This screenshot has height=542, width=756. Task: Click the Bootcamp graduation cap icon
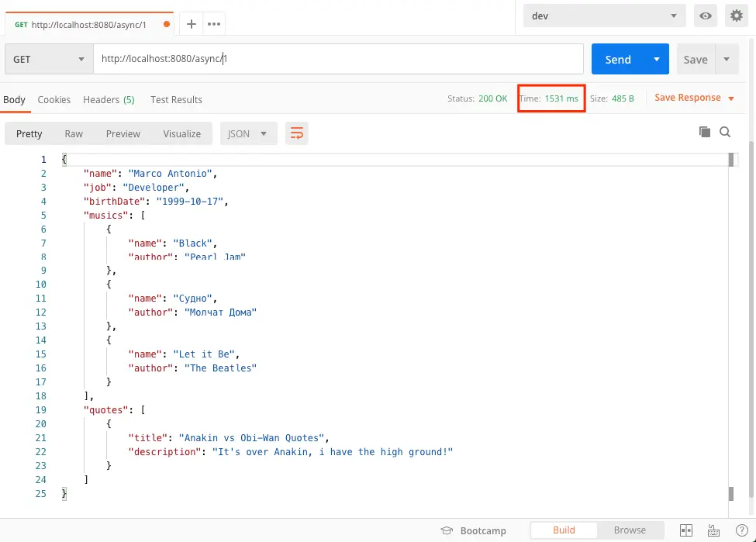[447, 530]
